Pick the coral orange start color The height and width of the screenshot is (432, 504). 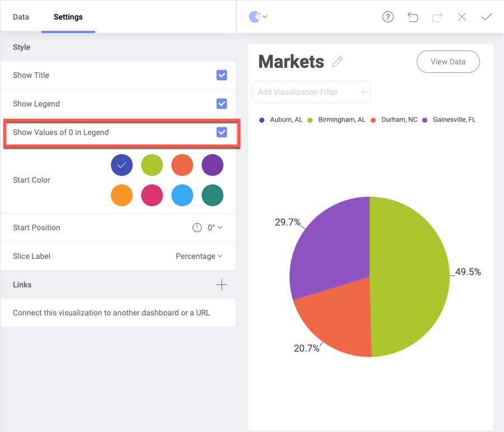tap(182, 165)
